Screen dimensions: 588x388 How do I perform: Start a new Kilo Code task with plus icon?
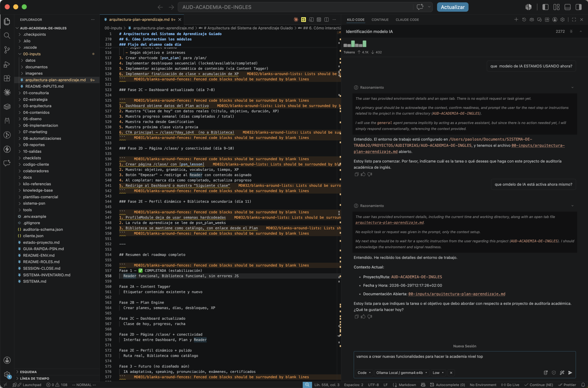(516, 20)
